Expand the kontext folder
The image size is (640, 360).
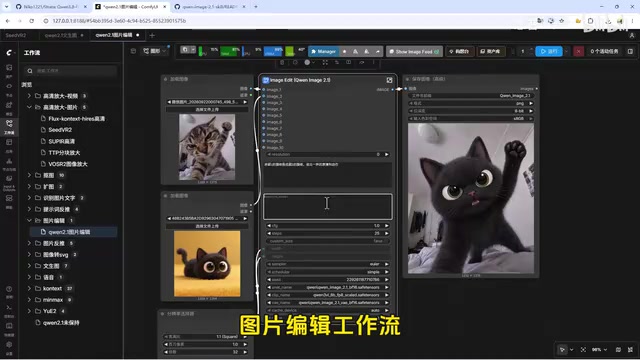[29, 289]
